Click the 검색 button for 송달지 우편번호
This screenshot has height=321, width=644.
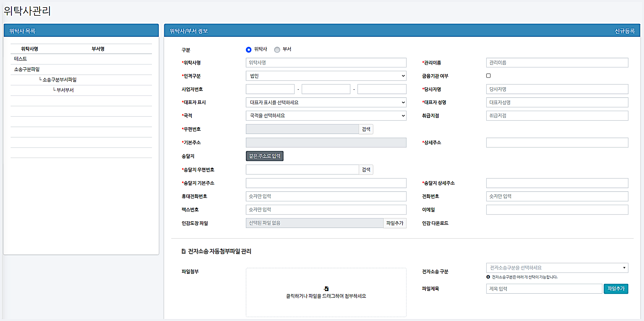pos(366,169)
